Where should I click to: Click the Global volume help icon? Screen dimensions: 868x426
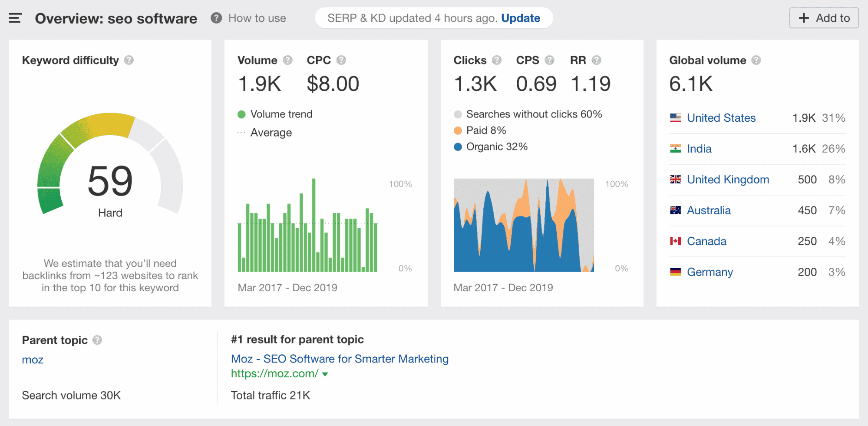[x=756, y=60]
